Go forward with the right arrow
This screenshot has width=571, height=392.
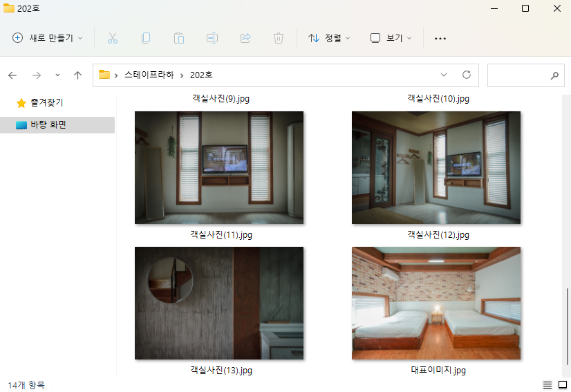(x=37, y=75)
